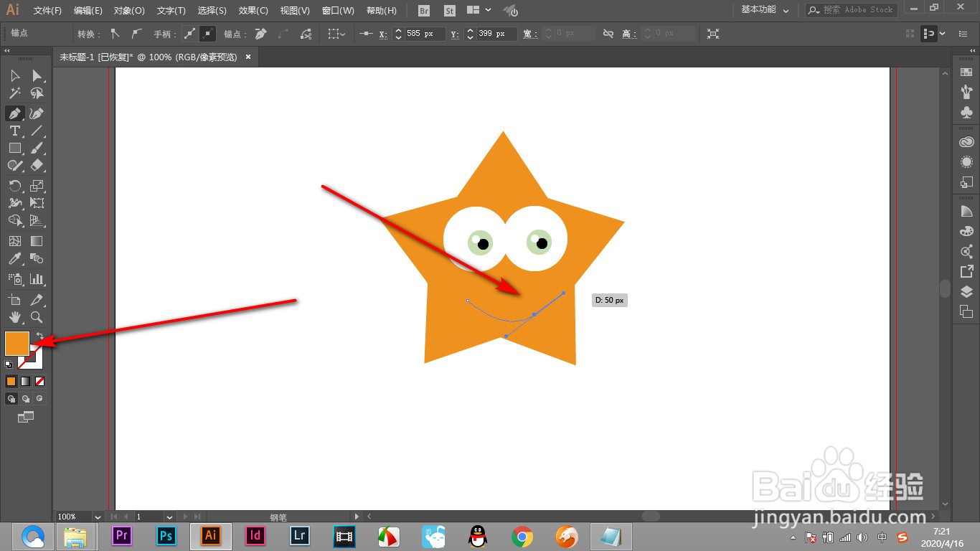
Task: Open Bridge via the Br button
Action: pos(424,11)
